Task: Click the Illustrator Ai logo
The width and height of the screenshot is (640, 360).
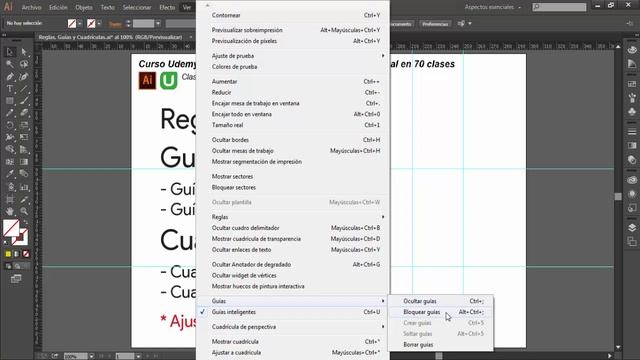Action: 8,7
